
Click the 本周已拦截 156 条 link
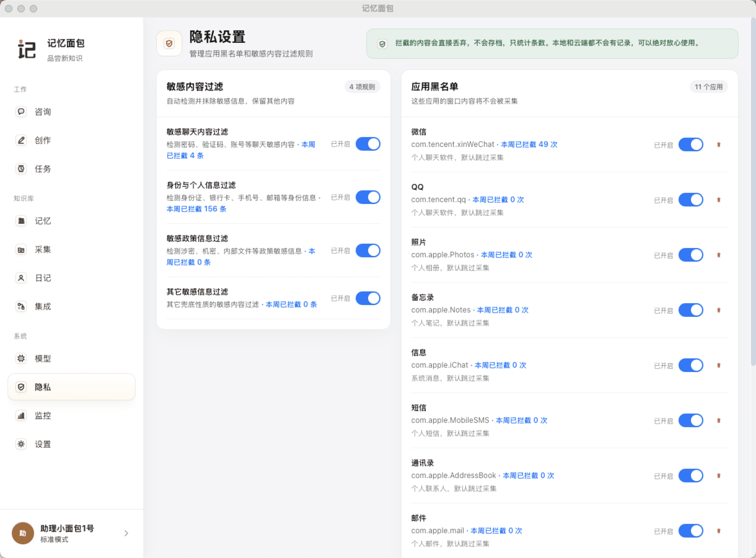pos(196,209)
